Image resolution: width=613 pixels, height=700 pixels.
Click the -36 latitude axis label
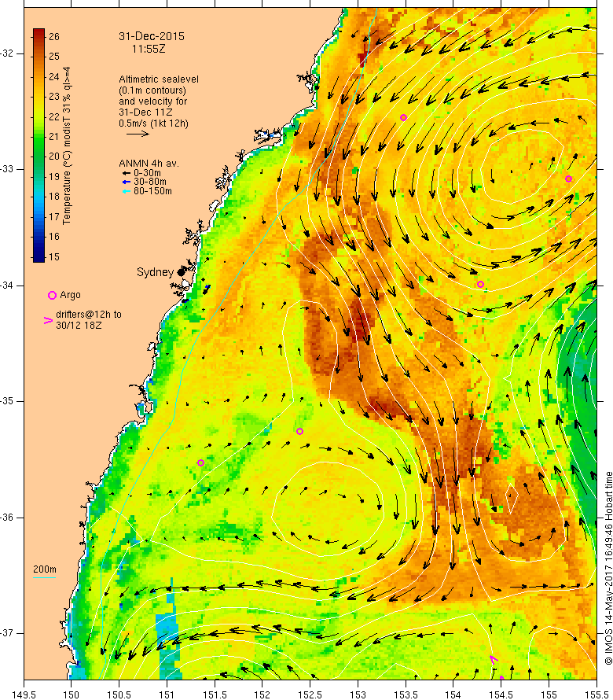tap(7, 518)
